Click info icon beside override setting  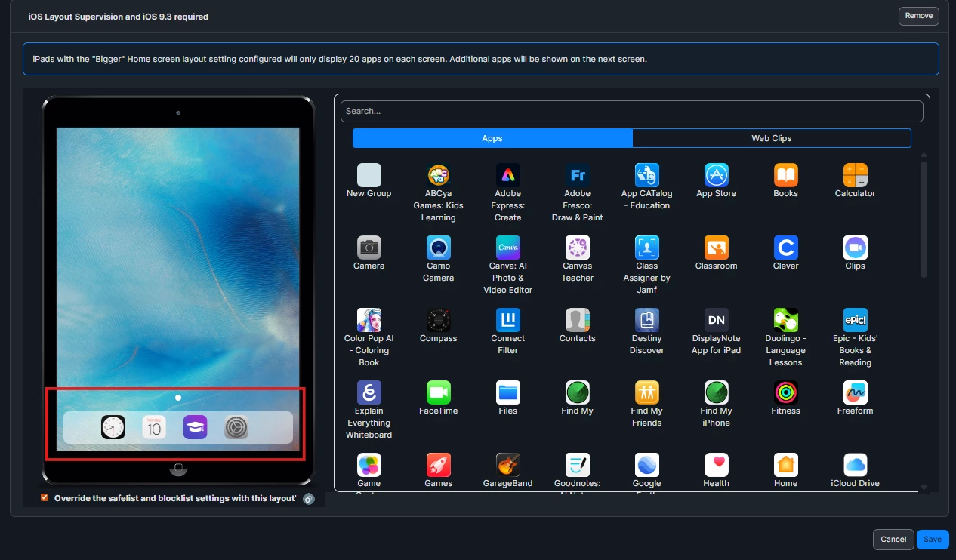(x=308, y=499)
